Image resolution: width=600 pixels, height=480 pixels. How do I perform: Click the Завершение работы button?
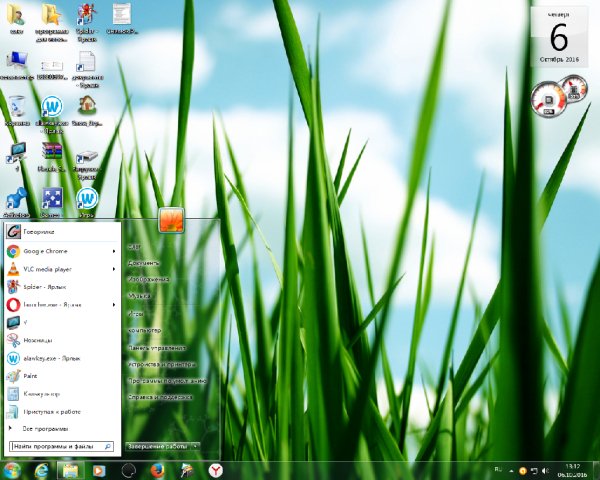pyautogui.click(x=158, y=446)
